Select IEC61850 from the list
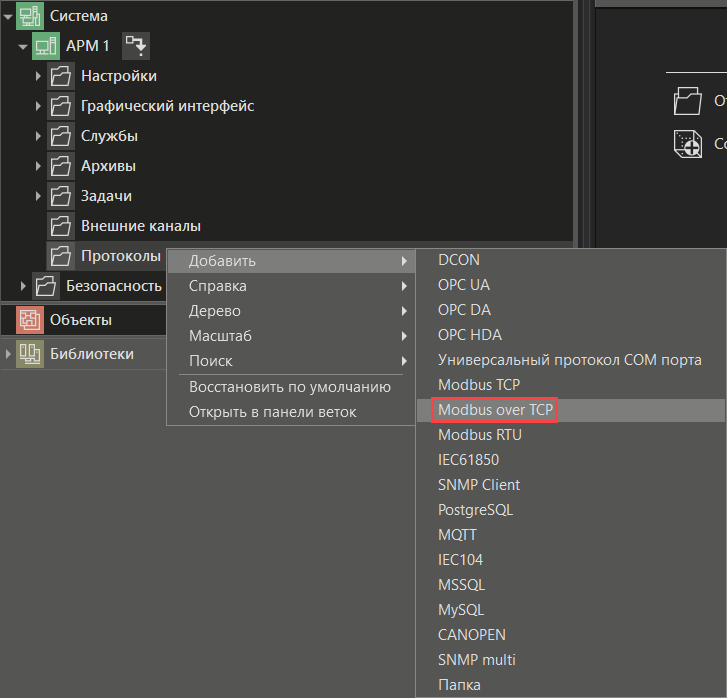This screenshot has width=727, height=698. coord(571,460)
